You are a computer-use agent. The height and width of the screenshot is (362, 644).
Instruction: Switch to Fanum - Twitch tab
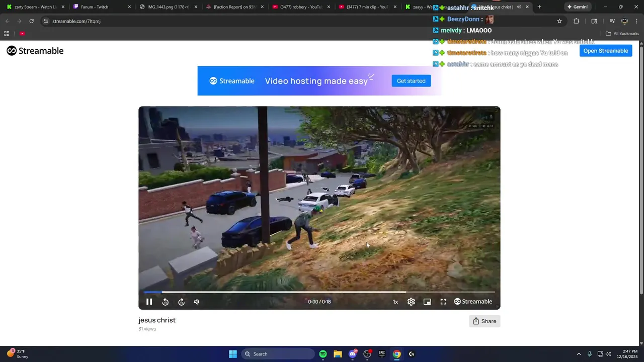click(x=100, y=7)
